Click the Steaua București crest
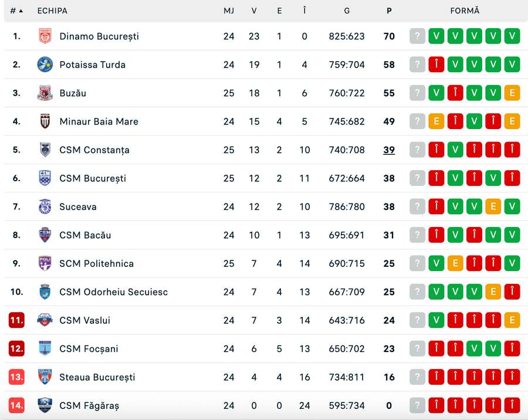The width and height of the screenshot is (528, 420). pos(45,377)
